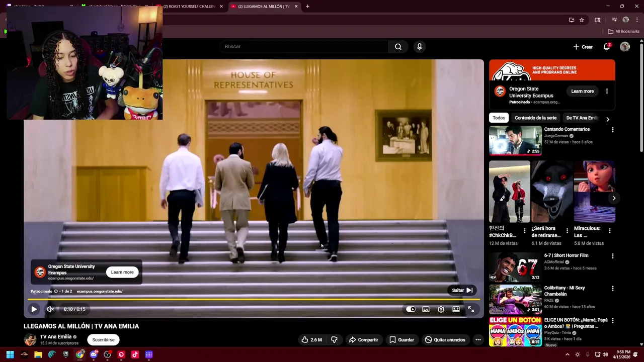Click the search magnifier button

[x=398, y=47]
